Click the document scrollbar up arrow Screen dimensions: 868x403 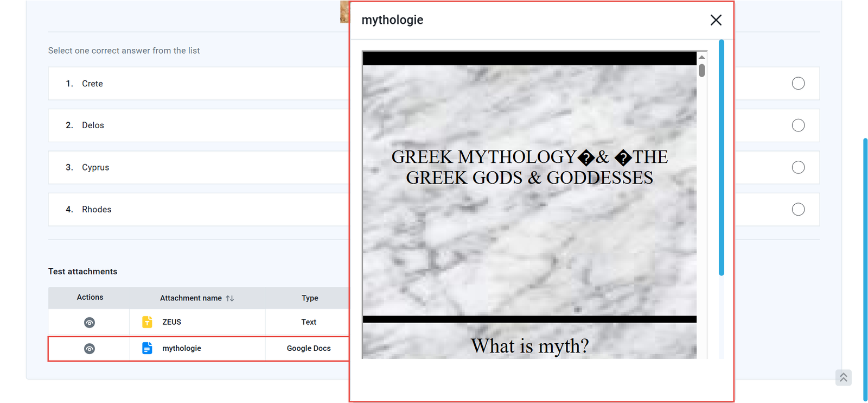coord(702,57)
